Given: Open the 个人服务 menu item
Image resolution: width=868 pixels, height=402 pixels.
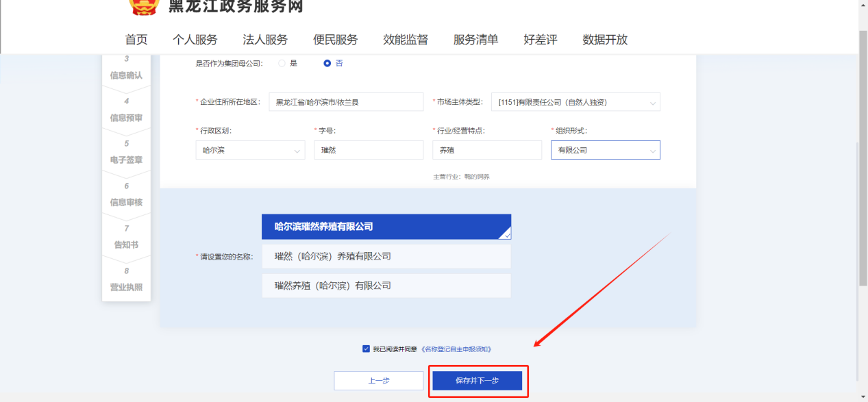Looking at the screenshot, I should click(195, 40).
